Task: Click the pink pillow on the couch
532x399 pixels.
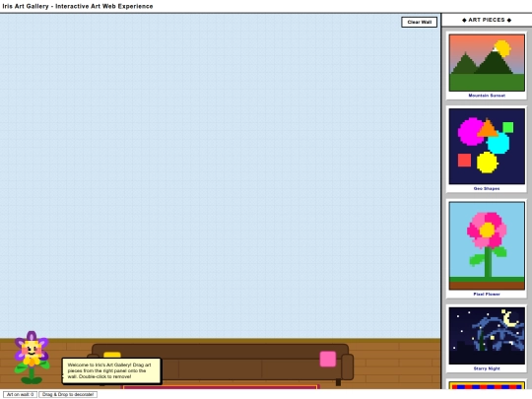Action: [328, 359]
